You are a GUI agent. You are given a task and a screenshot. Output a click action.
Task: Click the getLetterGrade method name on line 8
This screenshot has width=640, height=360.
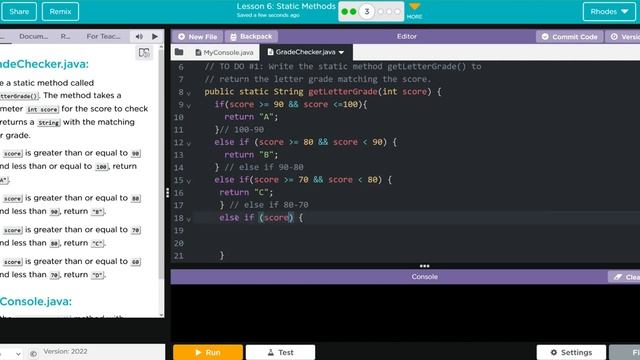[x=343, y=91]
